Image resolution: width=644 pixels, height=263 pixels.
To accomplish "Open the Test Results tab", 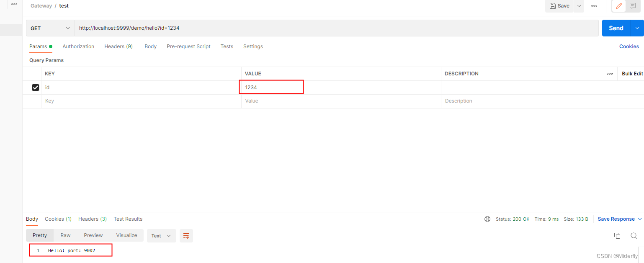I will click(x=128, y=219).
